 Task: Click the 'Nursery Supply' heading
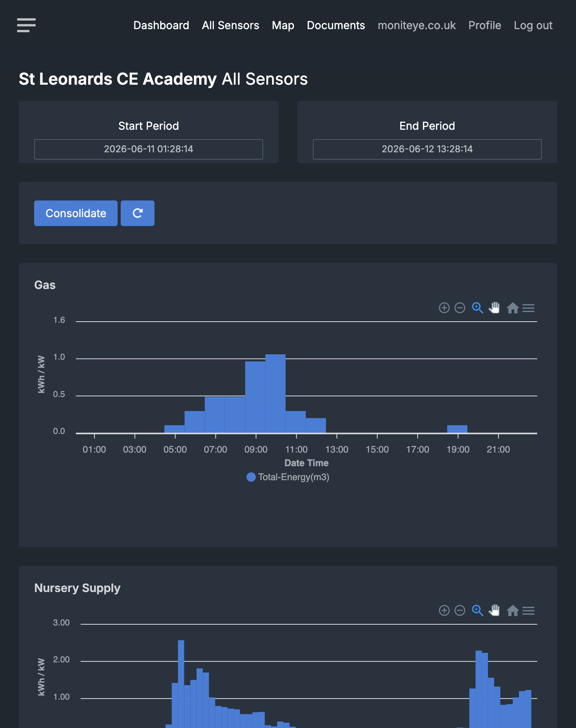coord(77,588)
